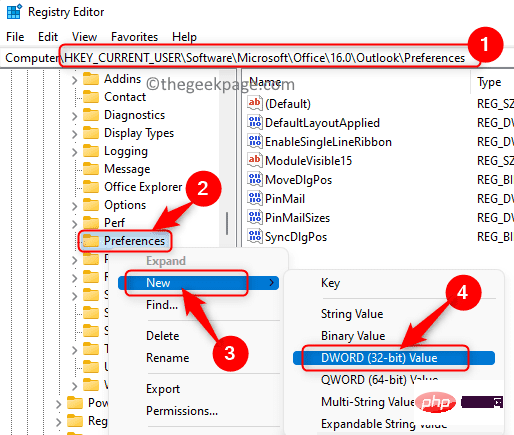Expand the Pow... tree node
Viewport: 514px width, 435px height.
[59, 404]
